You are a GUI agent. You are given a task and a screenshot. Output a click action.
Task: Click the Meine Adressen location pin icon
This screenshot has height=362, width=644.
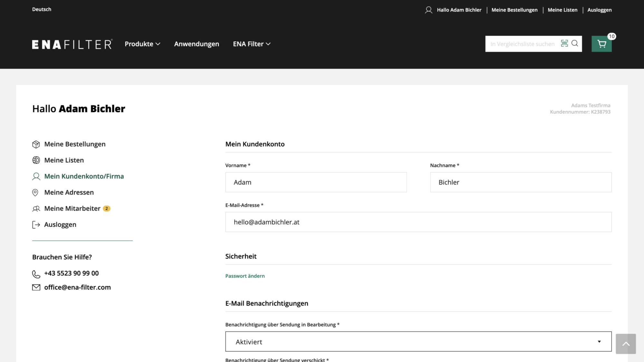[x=36, y=192]
